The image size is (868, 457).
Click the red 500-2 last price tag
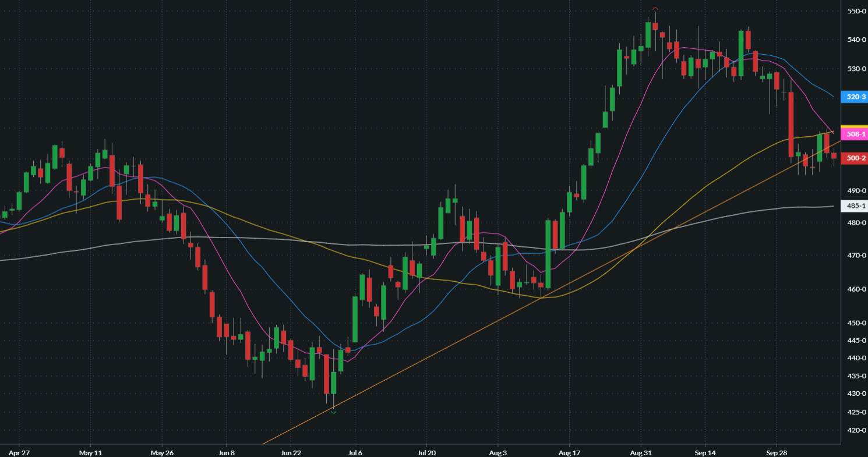point(855,158)
